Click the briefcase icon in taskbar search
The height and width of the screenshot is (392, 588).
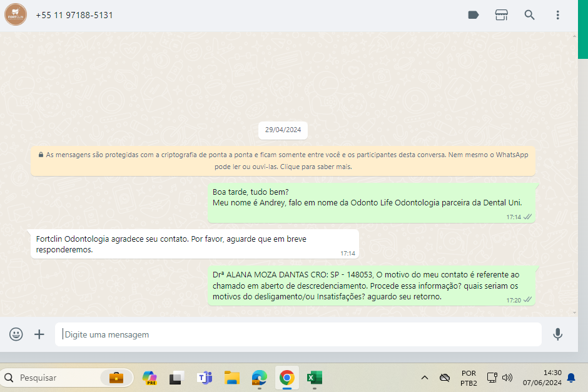coord(116,378)
